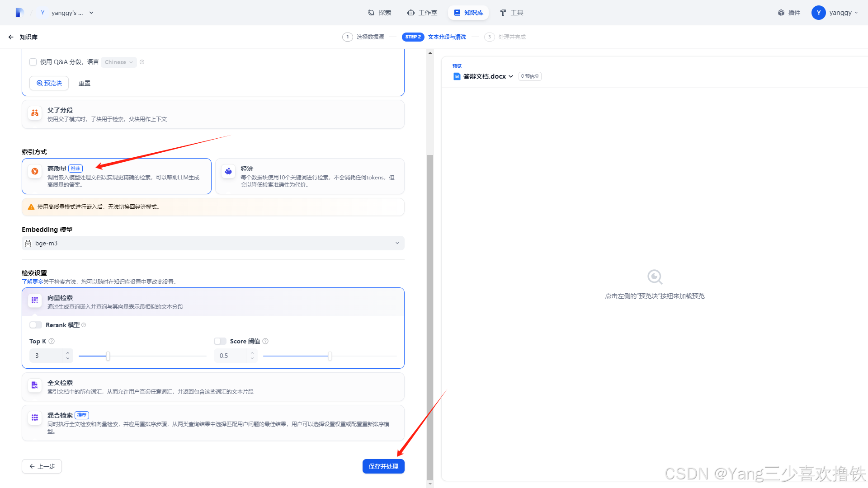Click the Dify logo icon
The image size is (868, 488).
pos(19,13)
